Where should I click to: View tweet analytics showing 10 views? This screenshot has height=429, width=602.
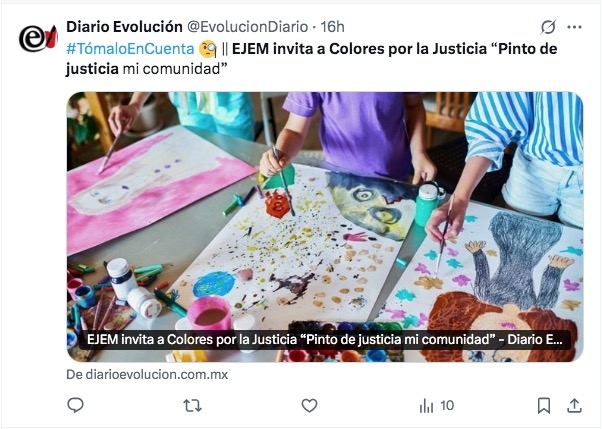click(437, 405)
